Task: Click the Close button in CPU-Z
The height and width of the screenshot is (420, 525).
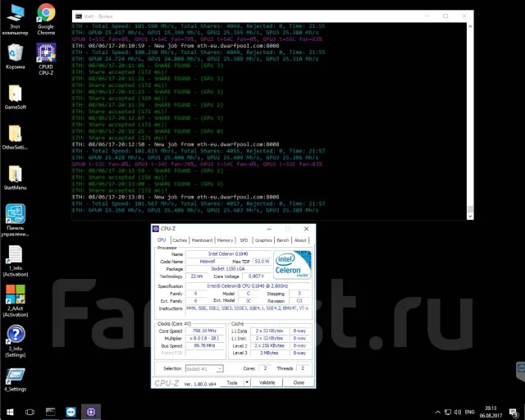Action: 299,382
